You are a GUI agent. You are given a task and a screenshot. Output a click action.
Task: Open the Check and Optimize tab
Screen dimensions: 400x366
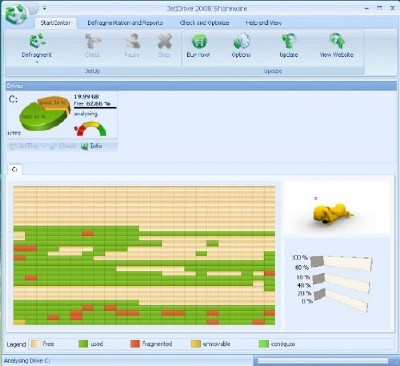(x=204, y=23)
